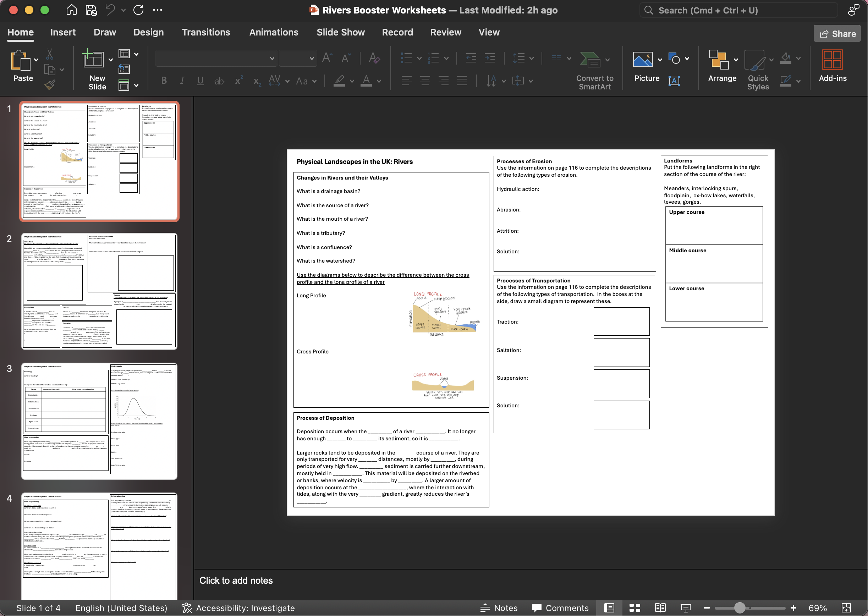Expand the Paste options arrow
This screenshot has width=868, height=616.
(x=36, y=60)
